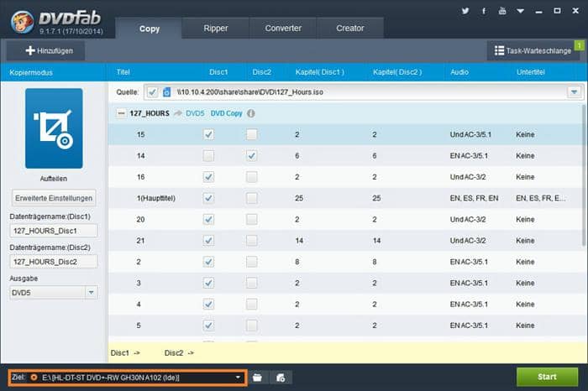Click the Untertitel column header
Image resolution: width=588 pixels, height=391 pixels.
point(531,72)
